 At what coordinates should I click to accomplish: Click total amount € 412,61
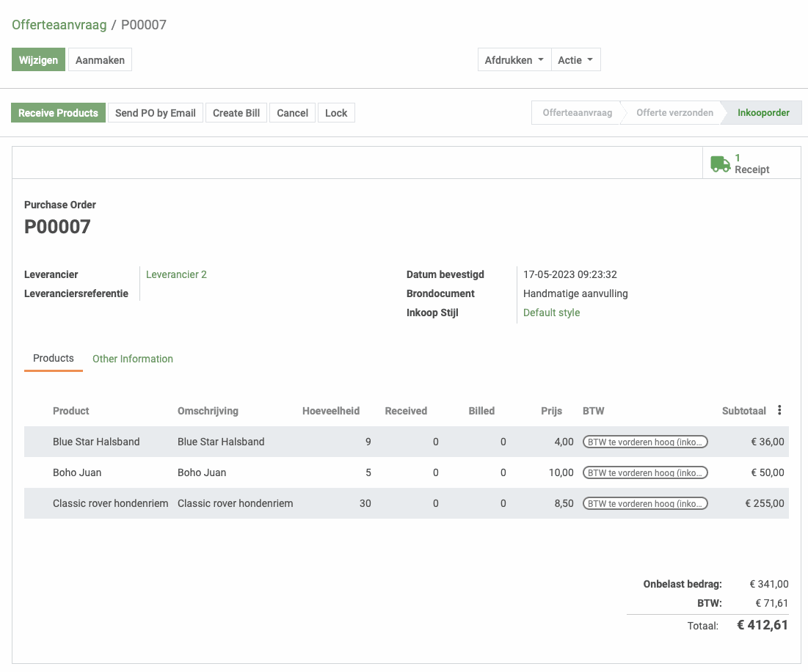click(762, 625)
